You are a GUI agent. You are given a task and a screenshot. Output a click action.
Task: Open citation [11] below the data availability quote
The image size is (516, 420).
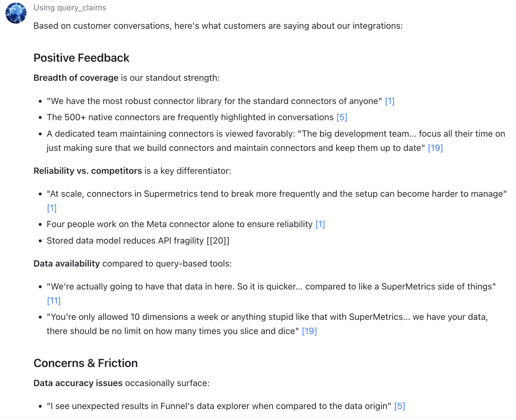coord(54,301)
